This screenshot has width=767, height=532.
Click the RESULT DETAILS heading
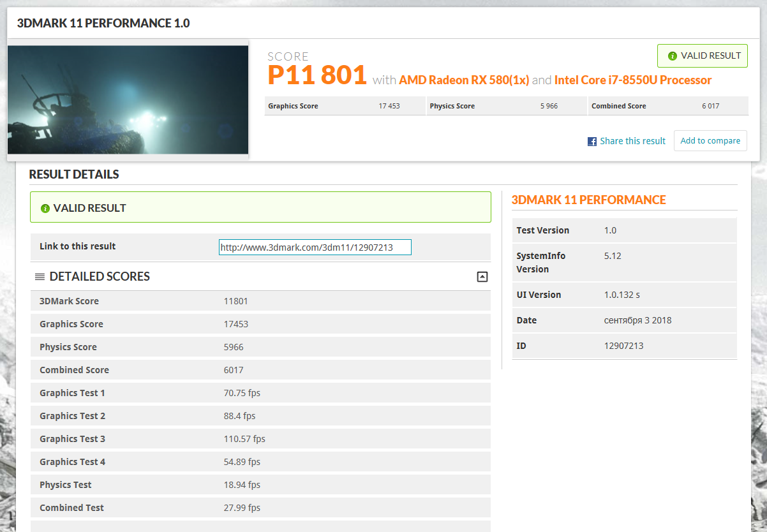[x=74, y=175]
